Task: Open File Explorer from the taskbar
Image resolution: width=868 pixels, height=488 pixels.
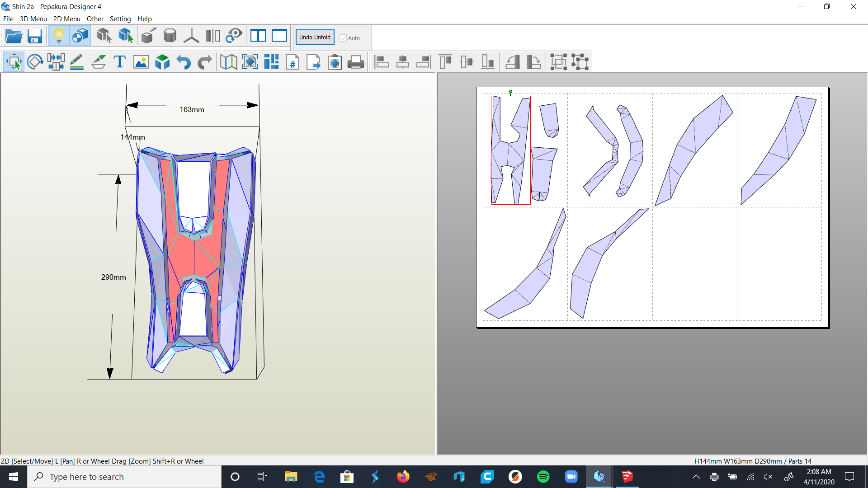Action: (291, 477)
